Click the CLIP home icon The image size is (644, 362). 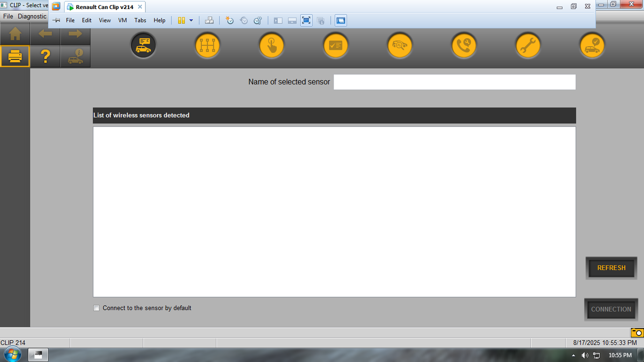point(15,35)
